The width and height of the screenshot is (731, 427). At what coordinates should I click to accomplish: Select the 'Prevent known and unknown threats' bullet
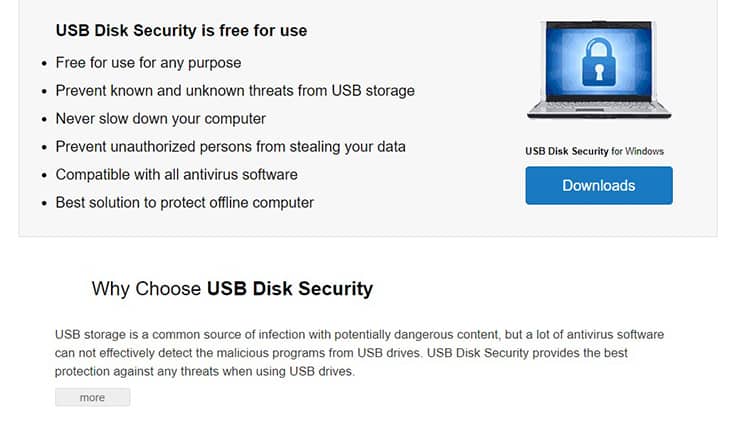(x=235, y=90)
